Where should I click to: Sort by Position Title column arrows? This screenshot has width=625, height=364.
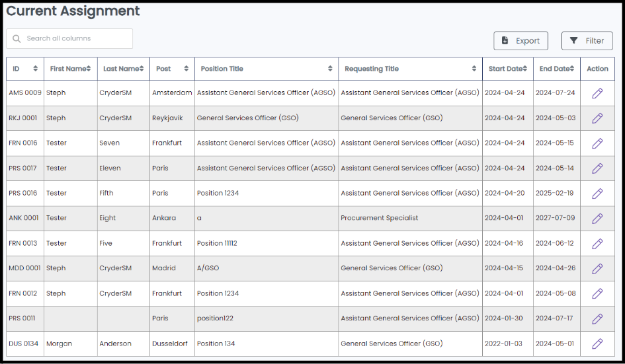[330, 69]
